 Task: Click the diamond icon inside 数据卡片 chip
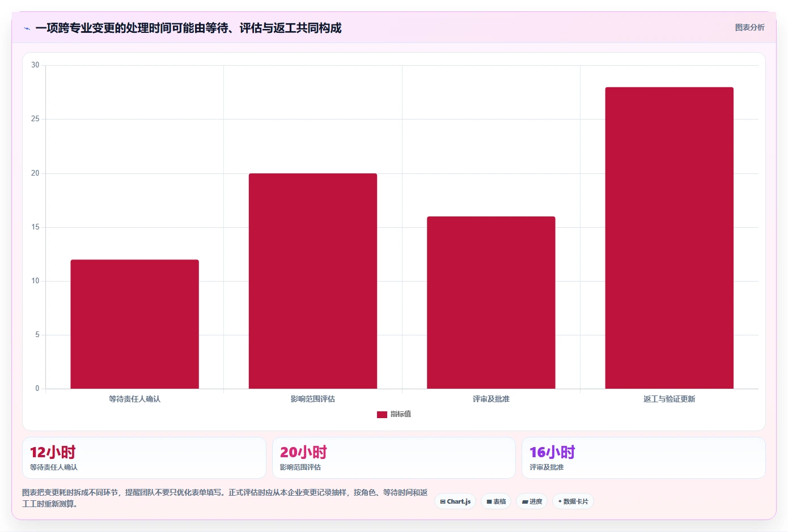(560, 501)
